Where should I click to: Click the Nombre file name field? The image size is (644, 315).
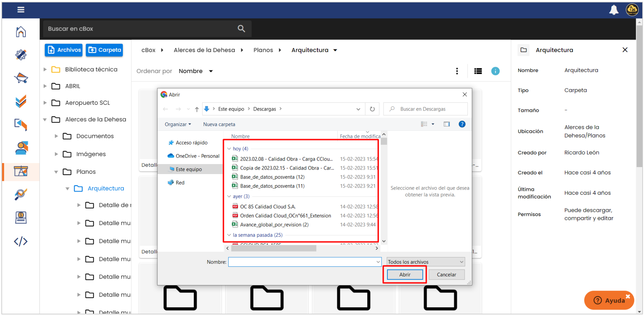[305, 262]
